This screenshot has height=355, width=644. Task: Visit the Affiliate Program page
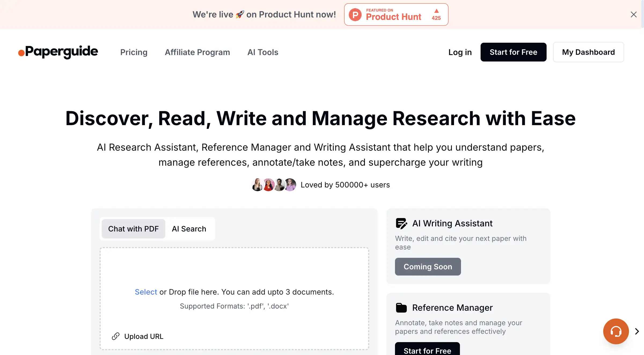pyautogui.click(x=197, y=52)
